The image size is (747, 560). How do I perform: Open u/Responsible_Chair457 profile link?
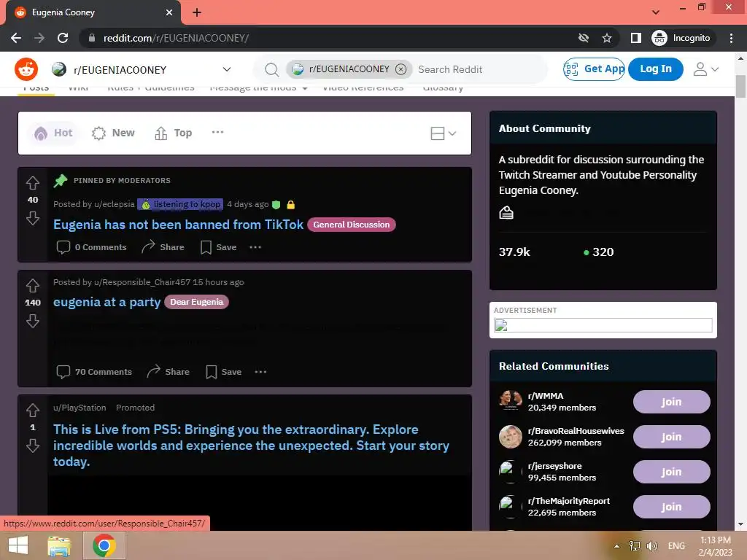[x=142, y=282]
